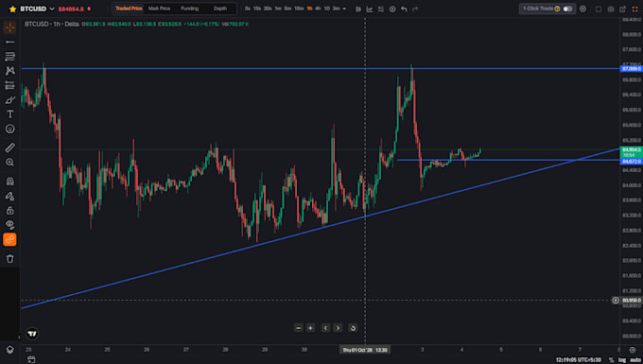
Task: Click the 1-Click Trade info badge
Action: click(557, 9)
